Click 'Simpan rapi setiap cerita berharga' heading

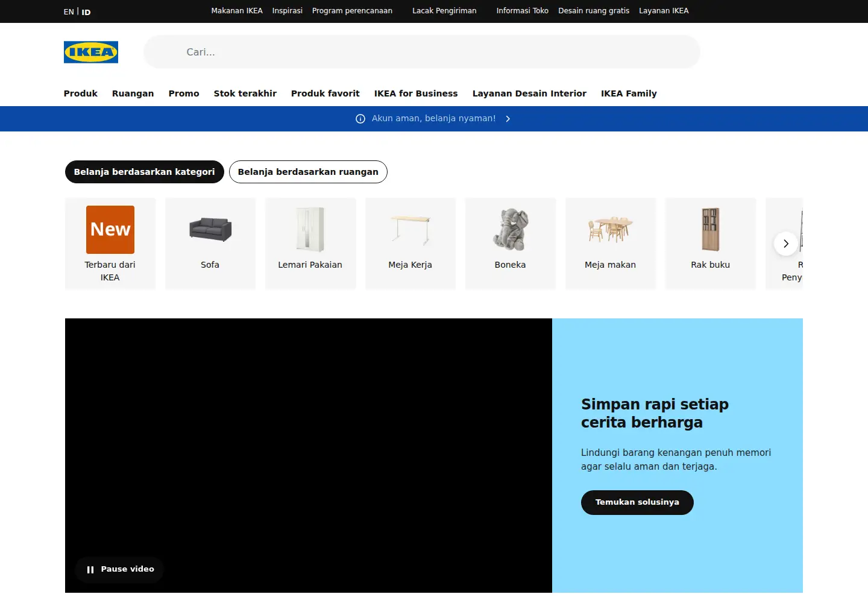click(x=655, y=413)
